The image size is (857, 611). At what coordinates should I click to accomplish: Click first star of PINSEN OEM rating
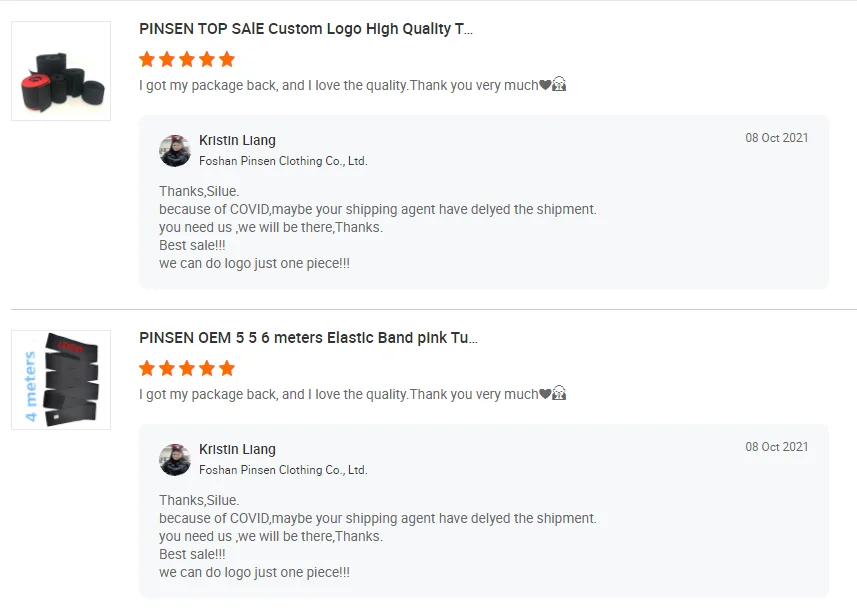click(x=148, y=368)
